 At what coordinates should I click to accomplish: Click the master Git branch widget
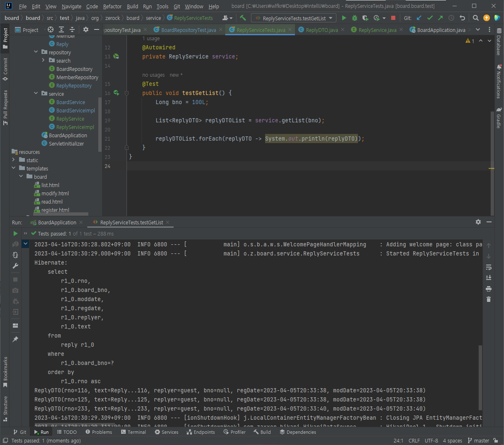pos(478,440)
